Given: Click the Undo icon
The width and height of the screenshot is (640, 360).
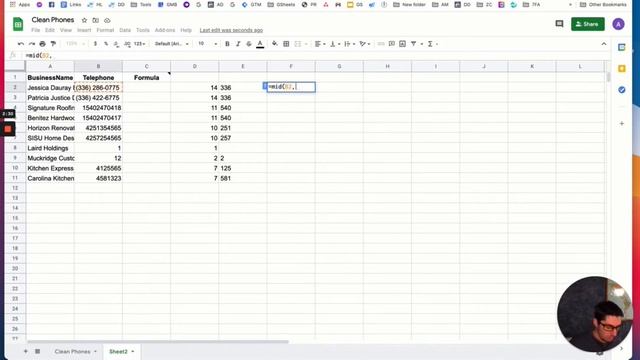Looking at the screenshot, I should [x=21, y=44].
